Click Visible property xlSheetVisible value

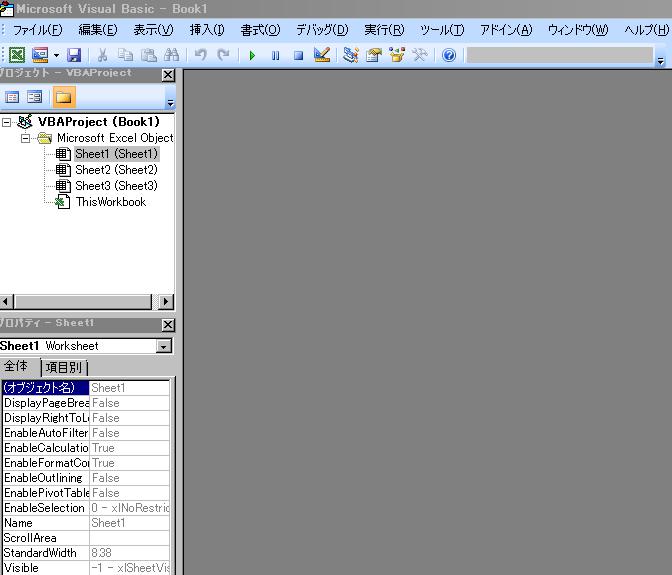129,568
